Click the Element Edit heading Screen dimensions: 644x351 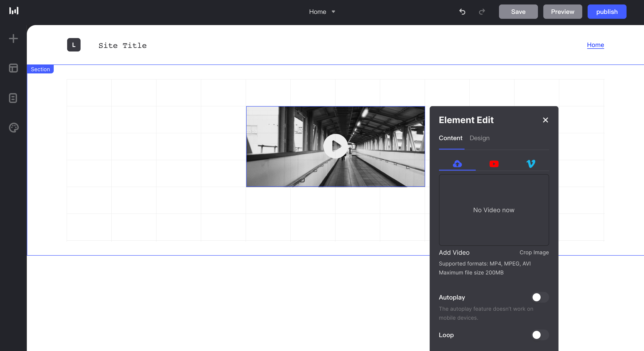(466, 120)
